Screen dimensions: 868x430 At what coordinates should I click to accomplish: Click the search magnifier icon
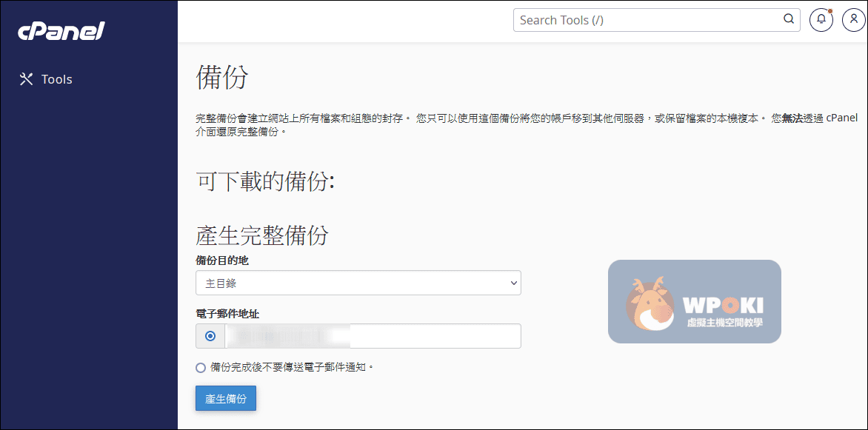pos(789,20)
